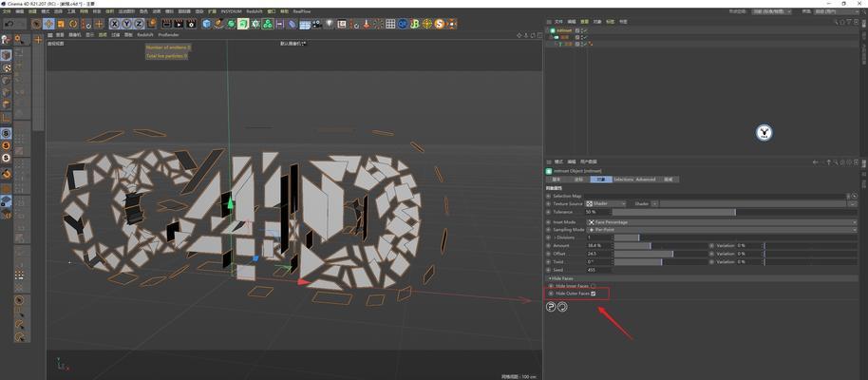The width and height of the screenshot is (868, 380).
Task: Click the checkered texture mode icon in left palette
Action: click(x=6, y=67)
